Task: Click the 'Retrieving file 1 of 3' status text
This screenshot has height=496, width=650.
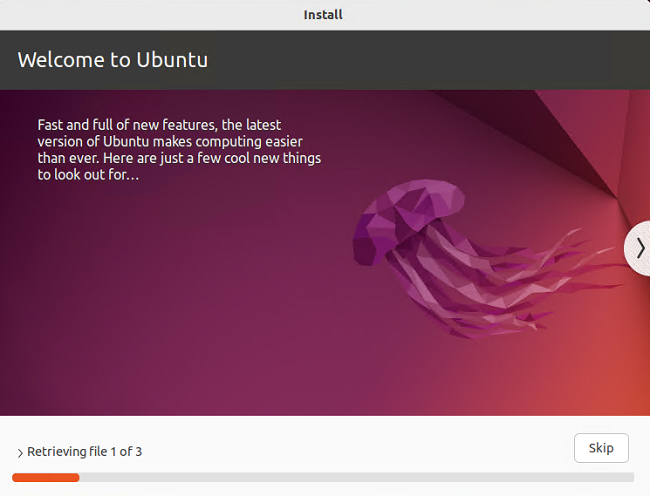Action: (85, 452)
